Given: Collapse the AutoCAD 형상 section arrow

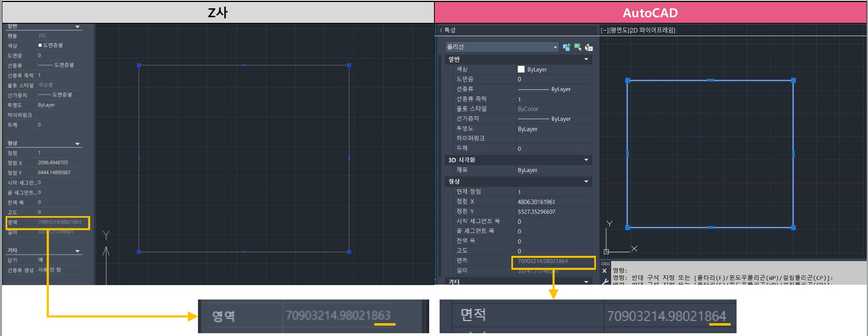Looking at the screenshot, I should [586, 182].
